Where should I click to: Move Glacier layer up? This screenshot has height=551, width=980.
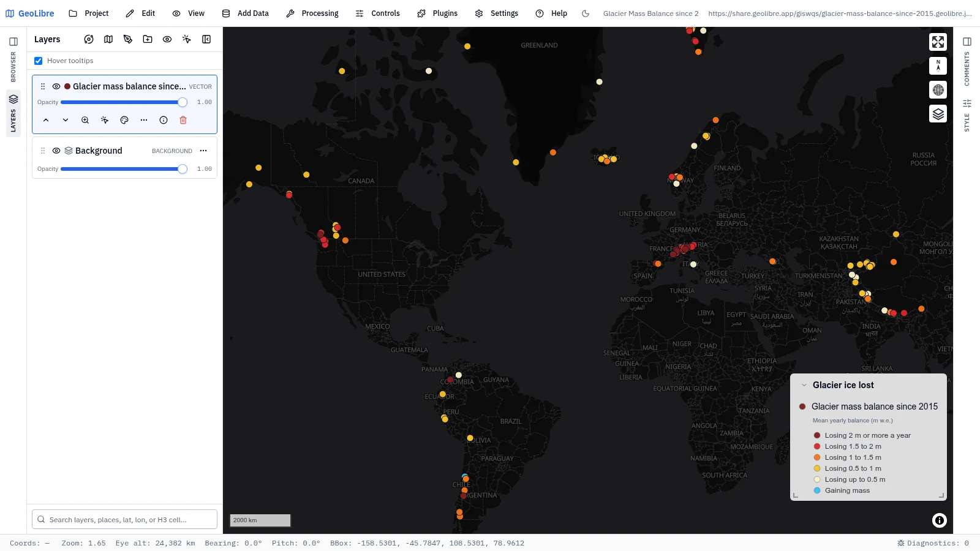46,120
